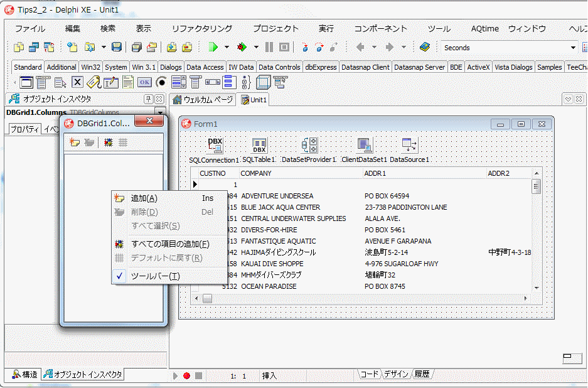Select the SQLTable1 component on Form1

(x=259, y=146)
